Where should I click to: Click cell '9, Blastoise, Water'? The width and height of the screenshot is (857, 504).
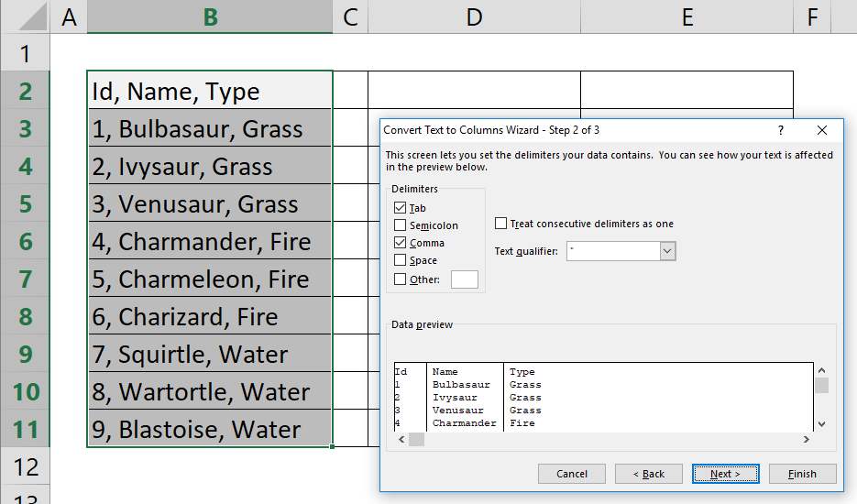210,429
